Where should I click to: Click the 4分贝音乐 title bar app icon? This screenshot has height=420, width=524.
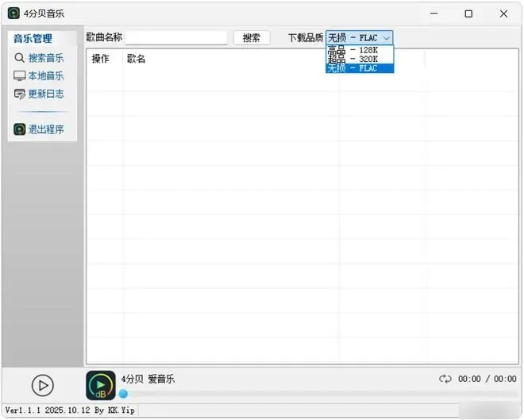pyautogui.click(x=13, y=13)
